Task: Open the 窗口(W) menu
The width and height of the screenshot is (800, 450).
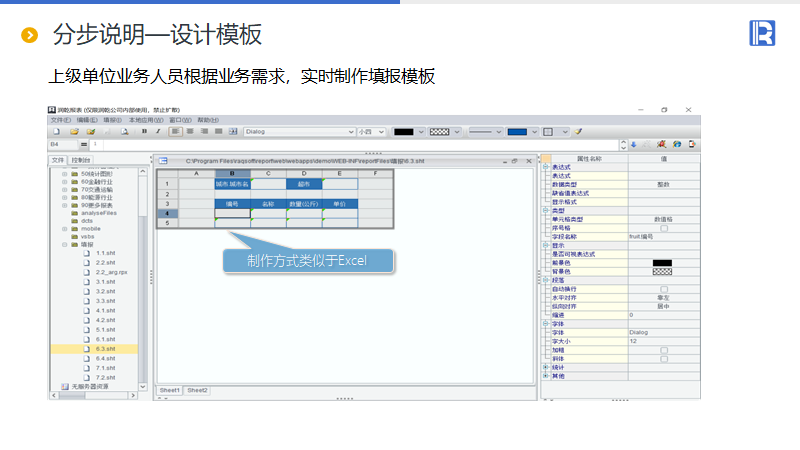Action: click(x=180, y=120)
